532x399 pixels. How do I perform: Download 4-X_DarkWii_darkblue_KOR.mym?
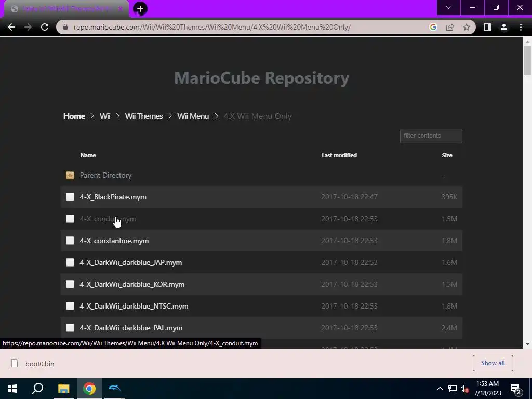tap(132, 284)
